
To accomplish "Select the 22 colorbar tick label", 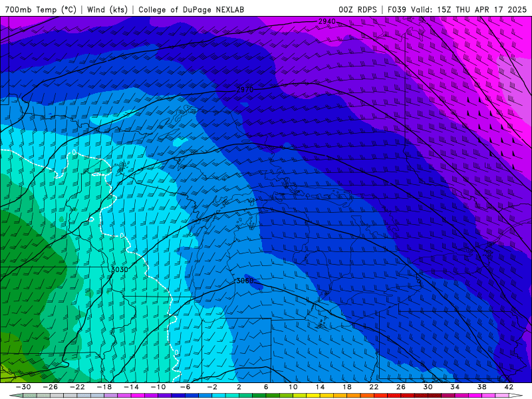I will (x=374, y=387).
